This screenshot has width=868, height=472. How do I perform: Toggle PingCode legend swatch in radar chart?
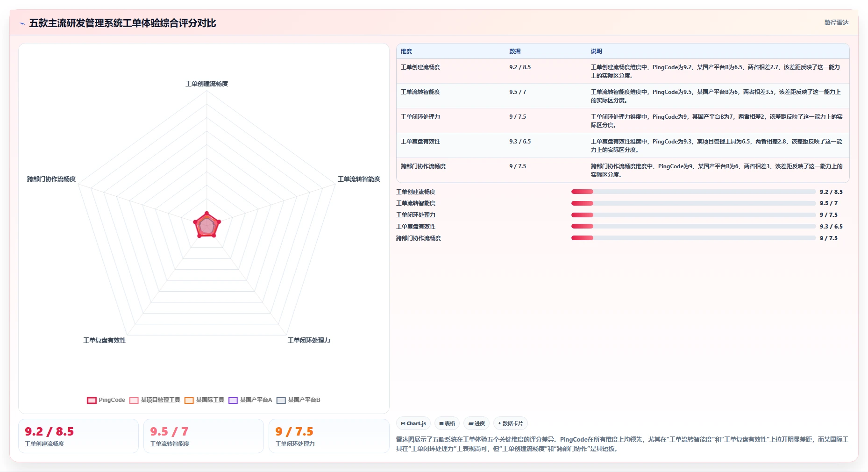click(92, 400)
